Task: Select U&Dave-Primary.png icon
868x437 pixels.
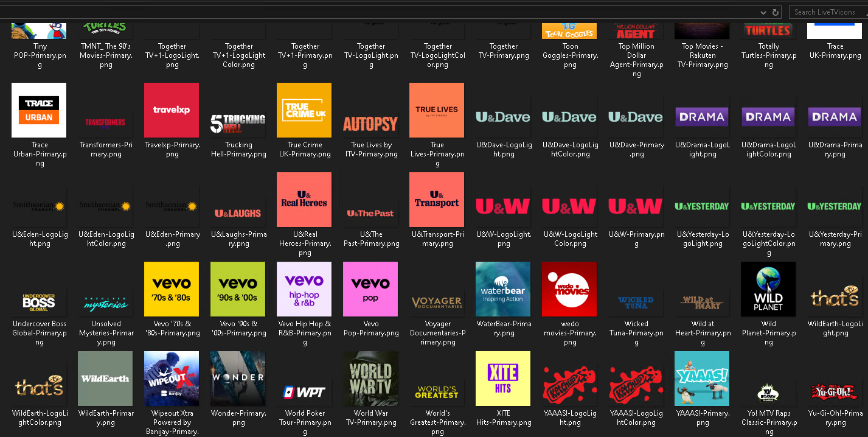Action: [x=636, y=117]
